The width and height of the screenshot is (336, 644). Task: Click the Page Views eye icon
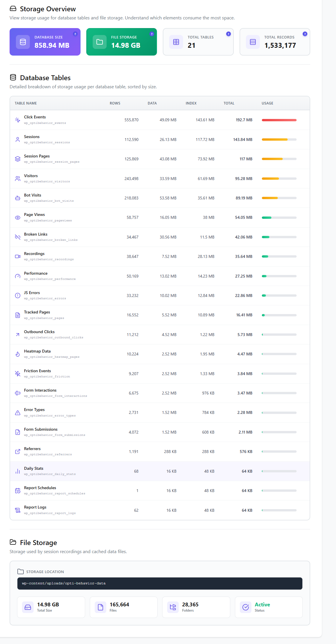point(18,218)
